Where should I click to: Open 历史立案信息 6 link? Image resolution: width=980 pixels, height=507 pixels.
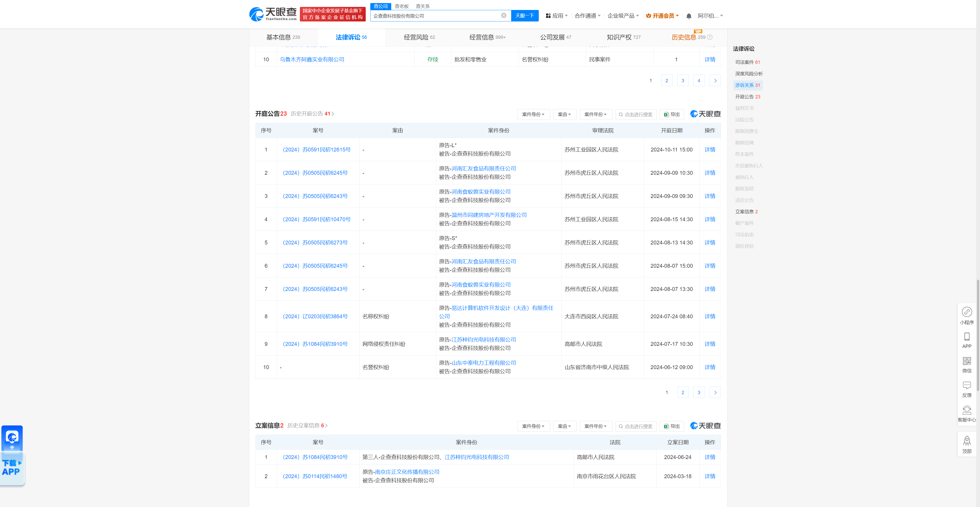click(x=307, y=425)
